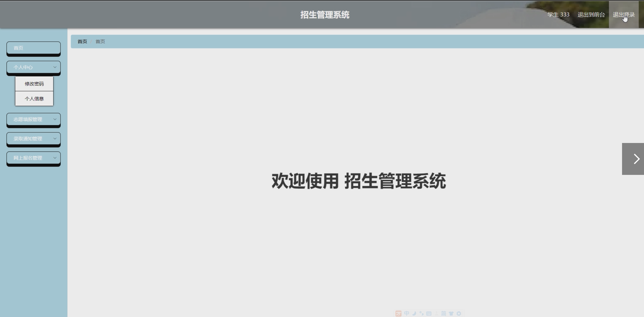Toggle full/half-width moon icon

tap(414, 314)
